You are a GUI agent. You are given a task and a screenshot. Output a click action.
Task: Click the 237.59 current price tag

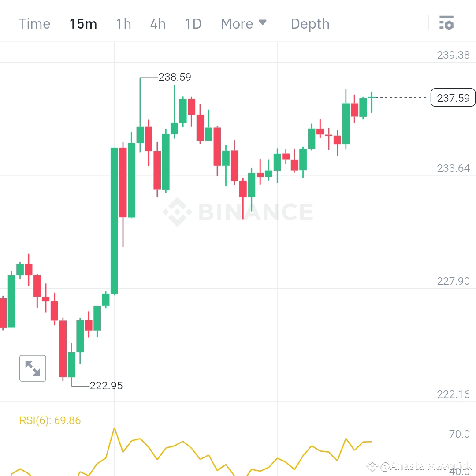point(453,98)
